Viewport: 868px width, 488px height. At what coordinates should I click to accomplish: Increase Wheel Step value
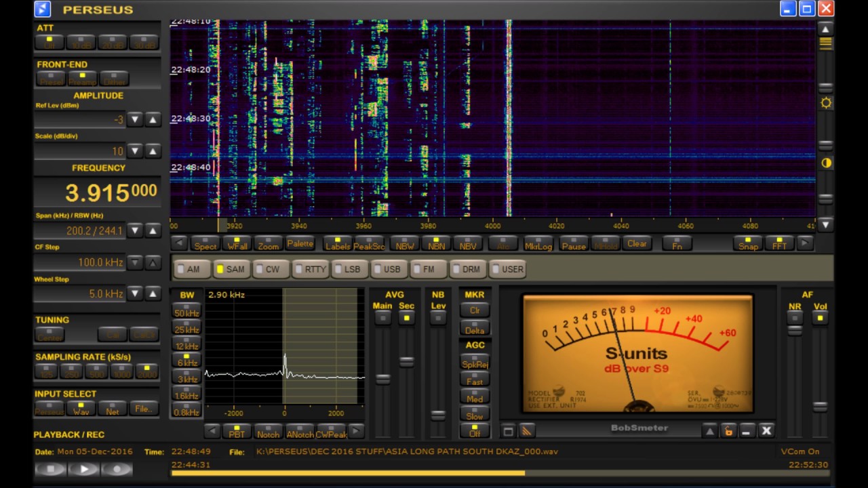[x=153, y=293]
